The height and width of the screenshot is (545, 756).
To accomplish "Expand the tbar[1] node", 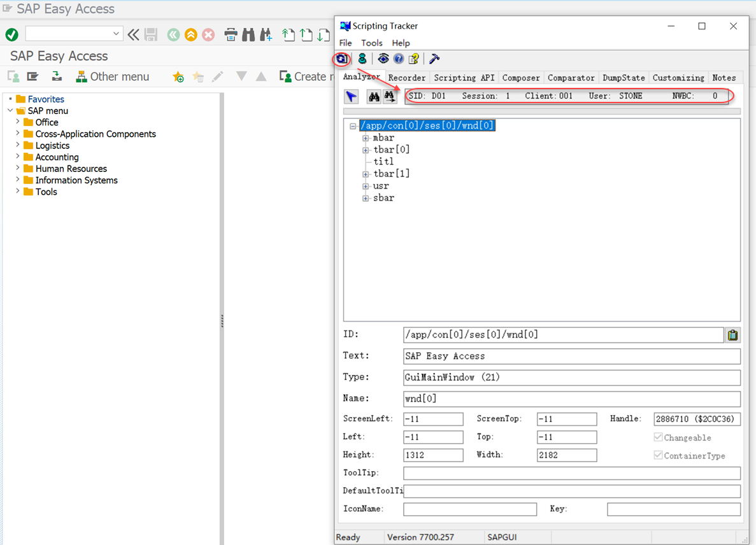I will click(366, 174).
